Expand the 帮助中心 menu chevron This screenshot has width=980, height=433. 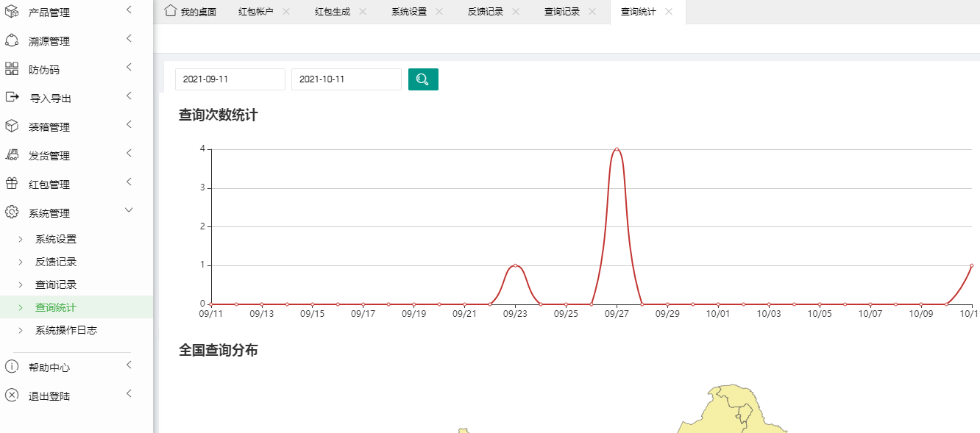click(129, 365)
